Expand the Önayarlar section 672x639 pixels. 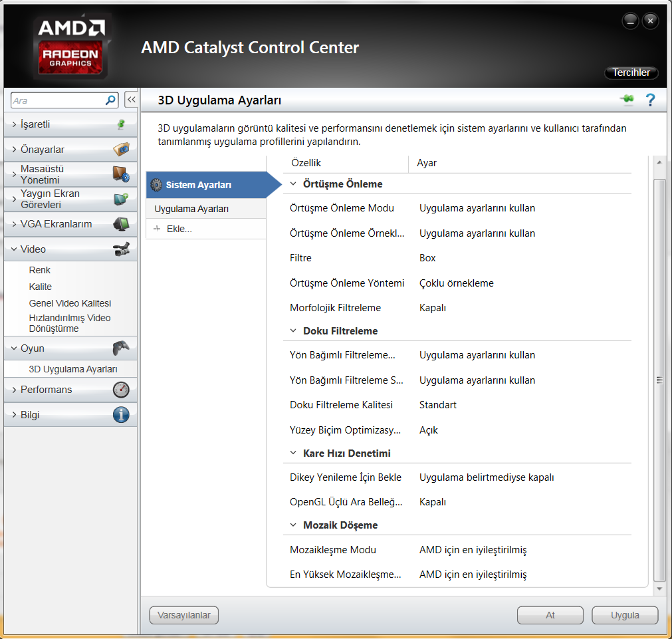(x=15, y=149)
